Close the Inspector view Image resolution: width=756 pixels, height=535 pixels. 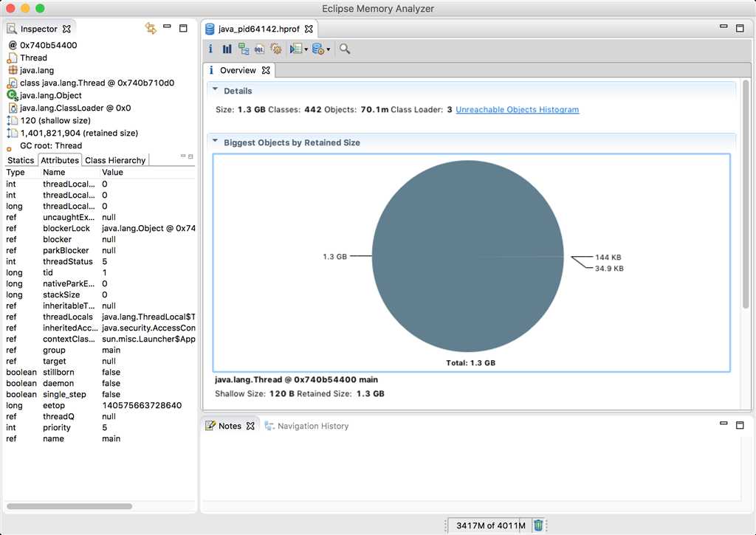point(66,29)
